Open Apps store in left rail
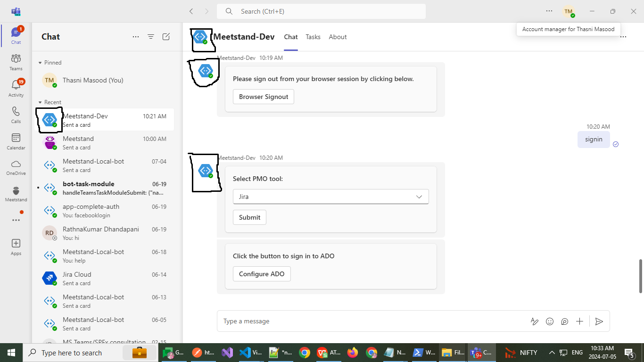Viewport: 644px width, 362px height. [x=16, y=247]
